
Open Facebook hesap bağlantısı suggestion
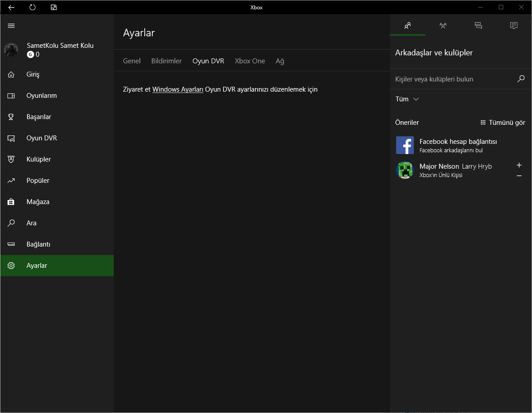461,145
